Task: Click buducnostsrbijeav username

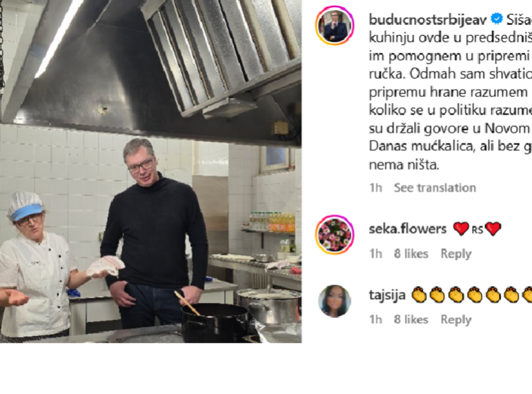Action: [x=428, y=20]
